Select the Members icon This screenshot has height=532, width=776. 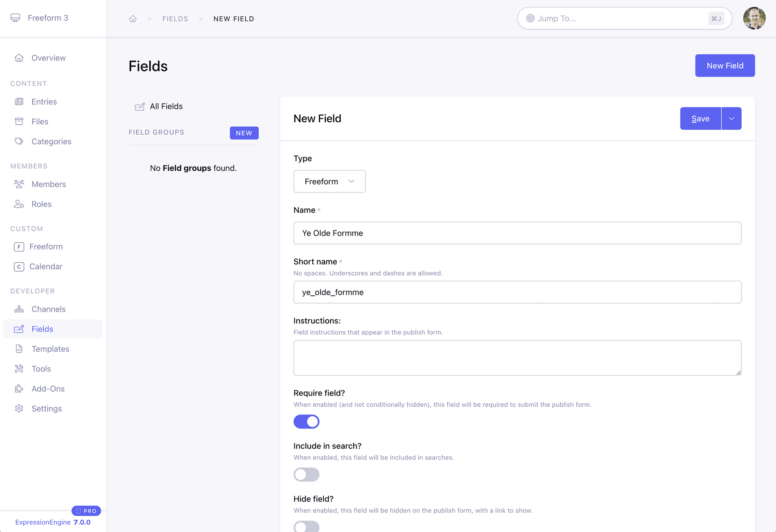coord(19,184)
